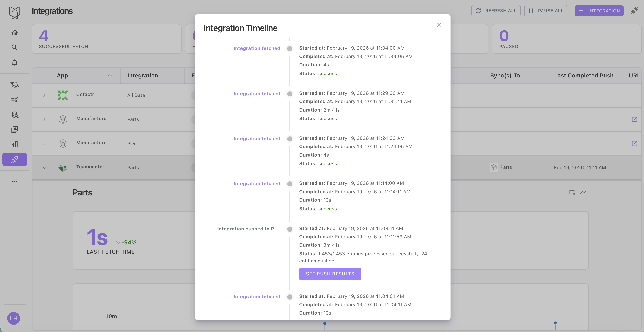Switch Parts panel to chart view icon

tap(583, 192)
